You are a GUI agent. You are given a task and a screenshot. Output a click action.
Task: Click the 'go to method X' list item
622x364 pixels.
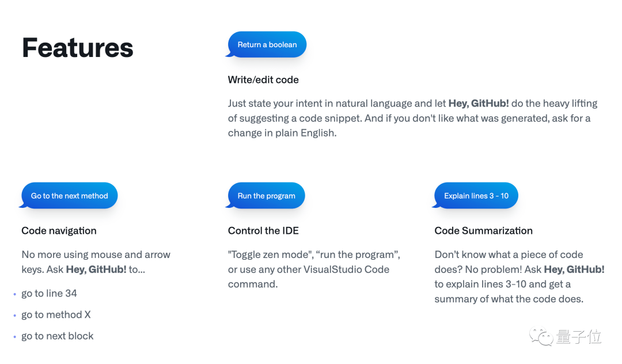pos(56,315)
